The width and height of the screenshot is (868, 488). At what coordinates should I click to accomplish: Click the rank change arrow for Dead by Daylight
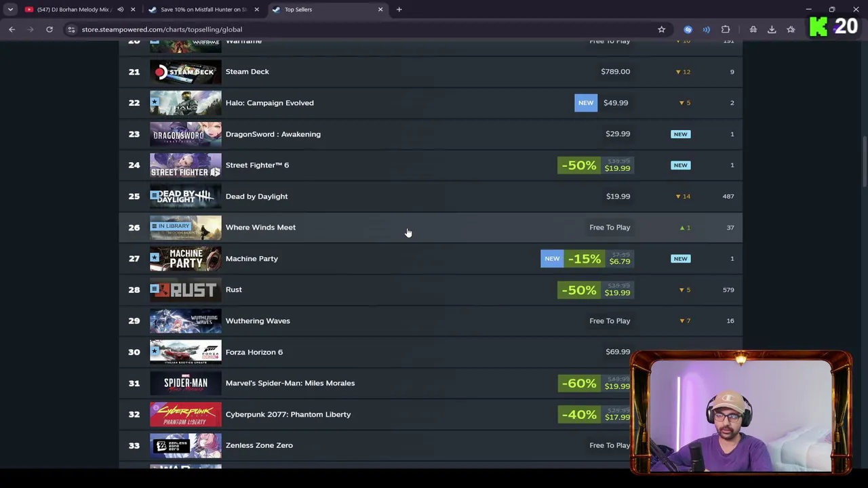pos(683,196)
